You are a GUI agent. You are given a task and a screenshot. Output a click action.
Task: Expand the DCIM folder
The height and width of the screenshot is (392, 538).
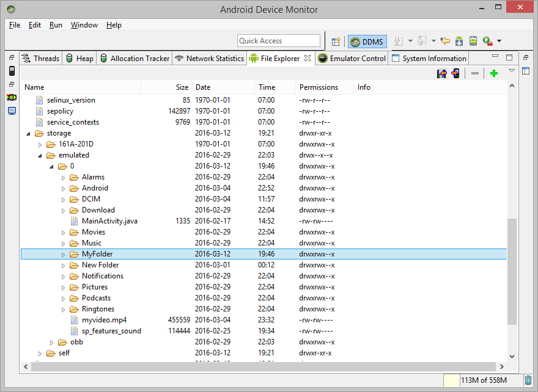(64, 200)
